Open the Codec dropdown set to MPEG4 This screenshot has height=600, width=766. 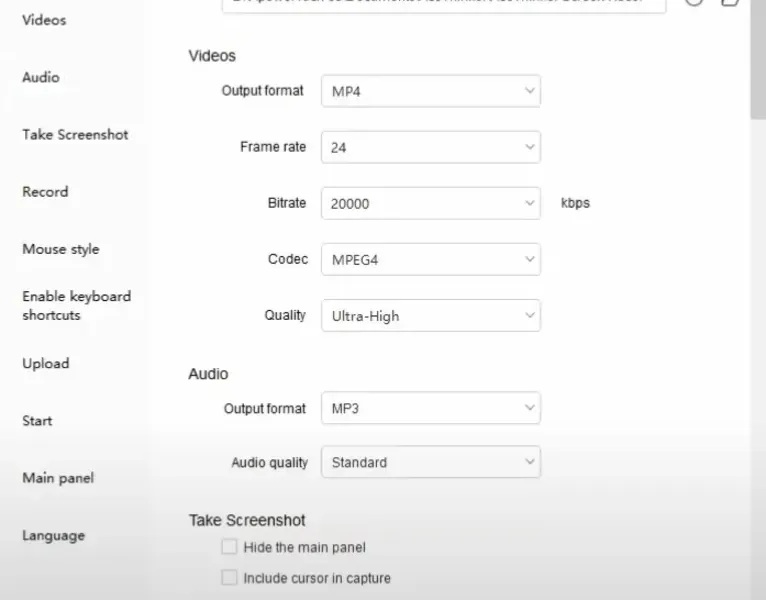[430, 259]
